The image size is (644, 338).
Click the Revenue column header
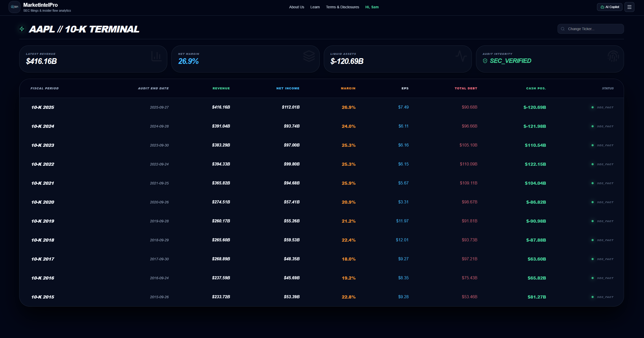tap(221, 88)
